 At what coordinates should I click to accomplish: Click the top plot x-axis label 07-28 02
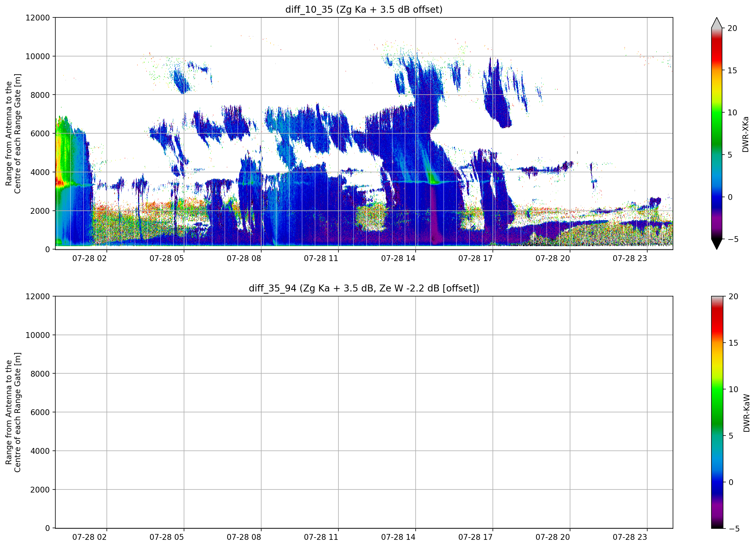pos(89,259)
